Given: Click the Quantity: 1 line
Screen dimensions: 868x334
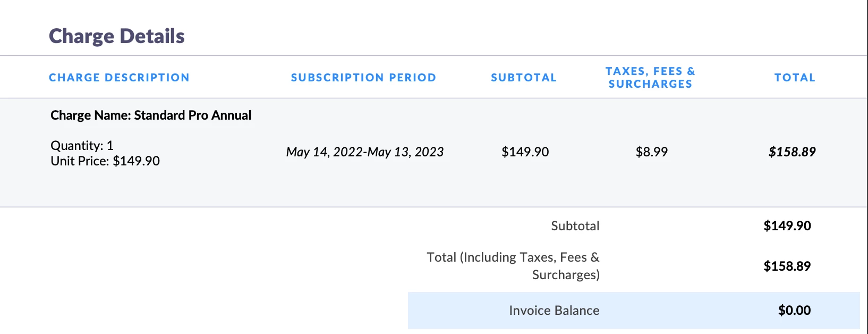Looking at the screenshot, I should click(x=82, y=146).
